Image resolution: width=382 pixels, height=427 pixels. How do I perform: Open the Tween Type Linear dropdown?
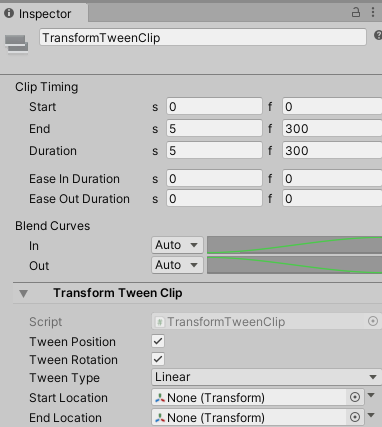[x=267, y=377]
